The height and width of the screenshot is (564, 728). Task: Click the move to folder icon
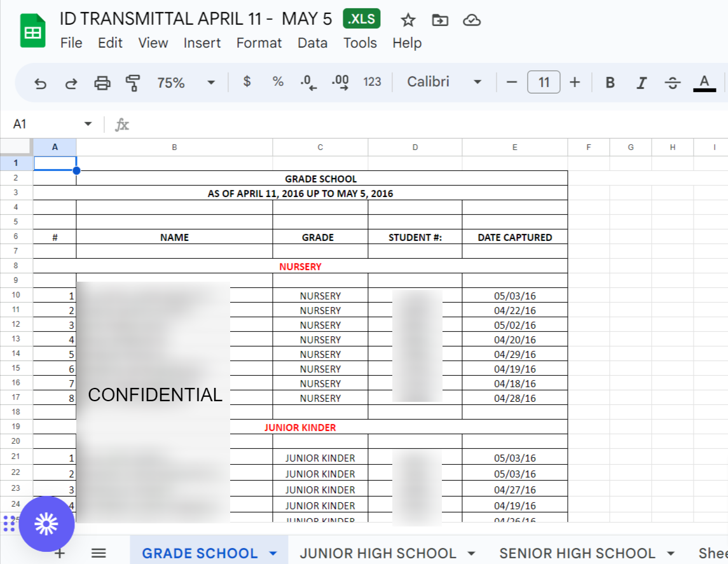tap(440, 20)
